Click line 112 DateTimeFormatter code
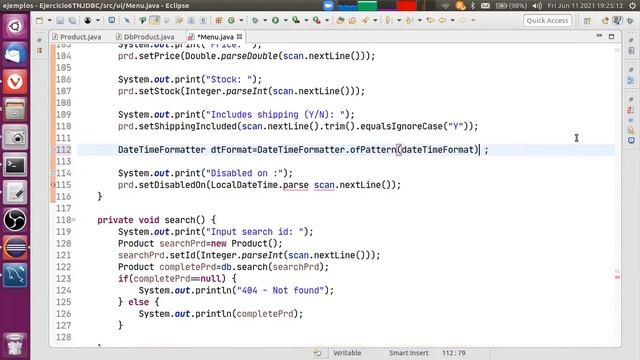The height and width of the screenshot is (360, 640). [x=303, y=150]
